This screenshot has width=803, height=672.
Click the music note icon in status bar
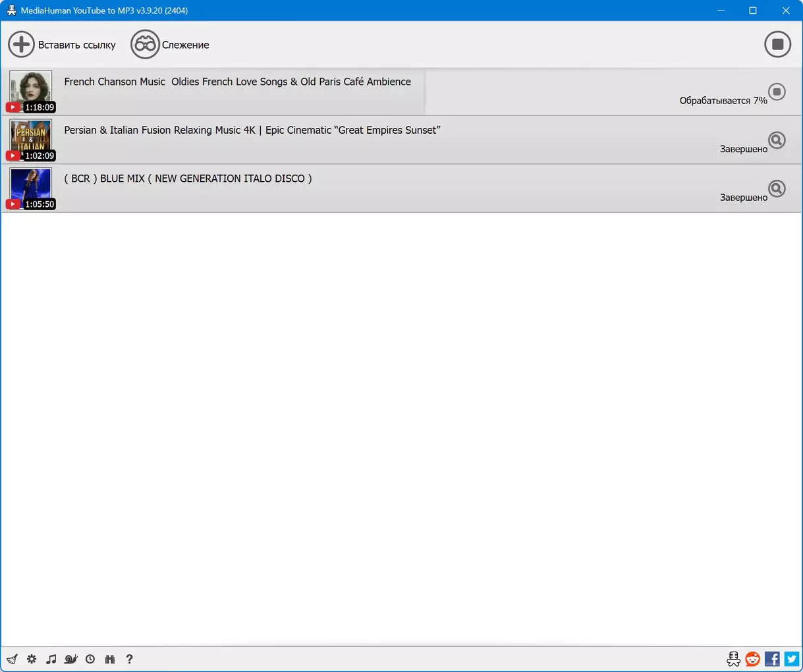tap(51, 659)
